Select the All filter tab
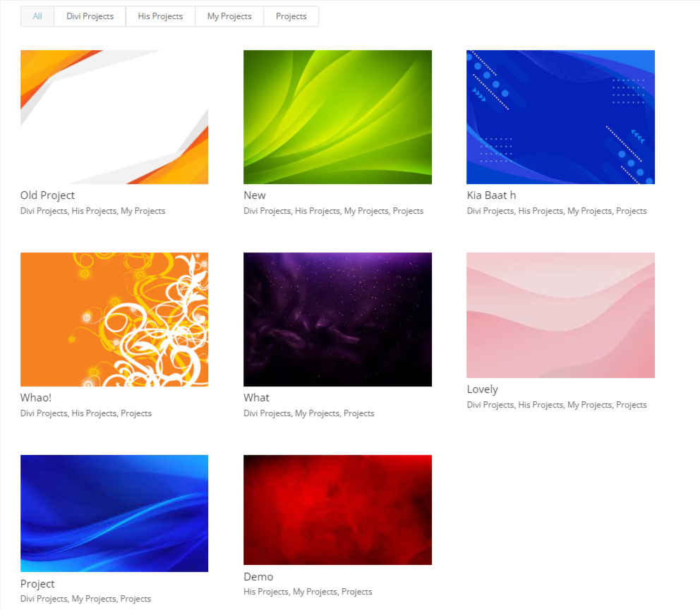Viewport: 700px width, 610px height. click(x=37, y=16)
